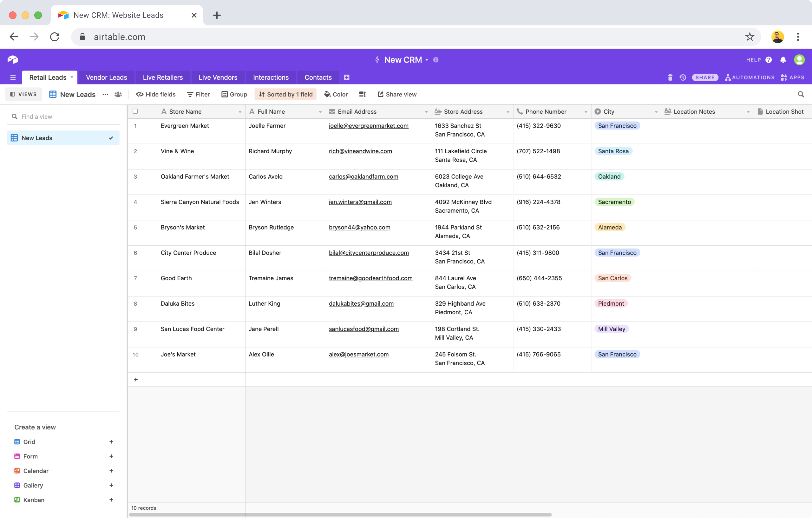812x518 pixels.
Task: Open Color options in toolbar
Action: click(x=336, y=95)
